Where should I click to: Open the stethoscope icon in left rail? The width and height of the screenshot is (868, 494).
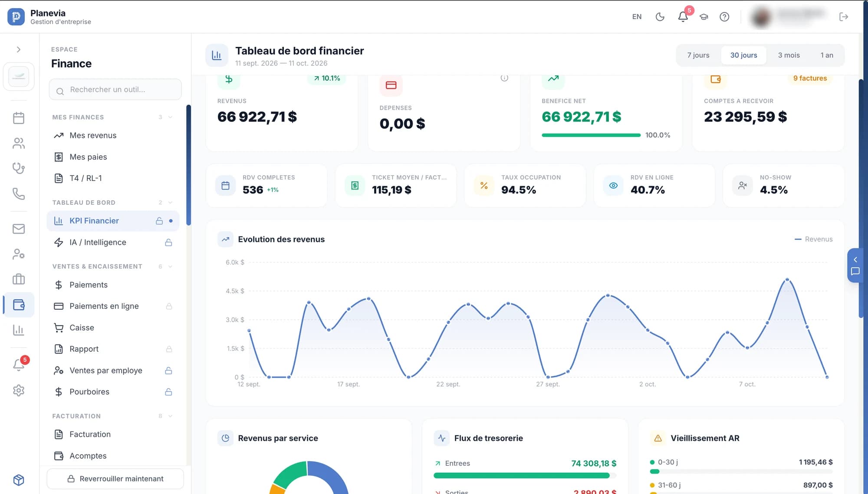coord(19,168)
